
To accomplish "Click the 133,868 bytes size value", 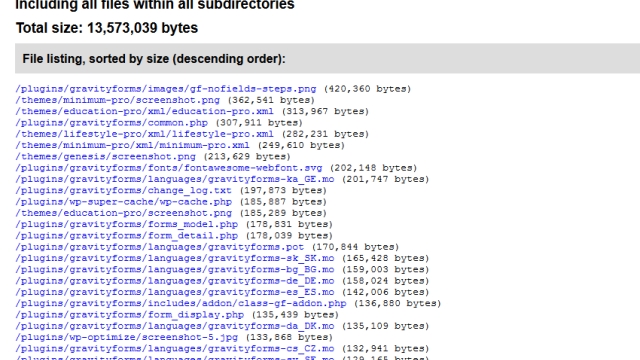I will pyautogui.click(x=289, y=337).
